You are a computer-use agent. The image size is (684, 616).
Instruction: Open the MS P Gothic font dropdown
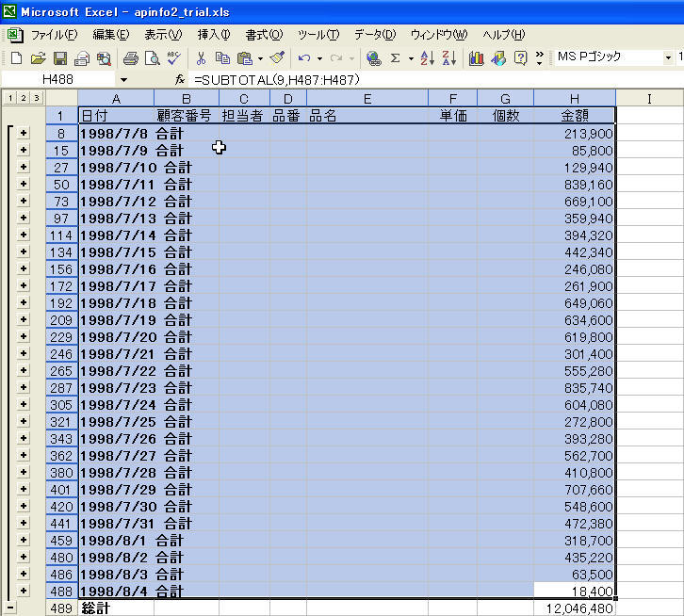(x=667, y=58)
